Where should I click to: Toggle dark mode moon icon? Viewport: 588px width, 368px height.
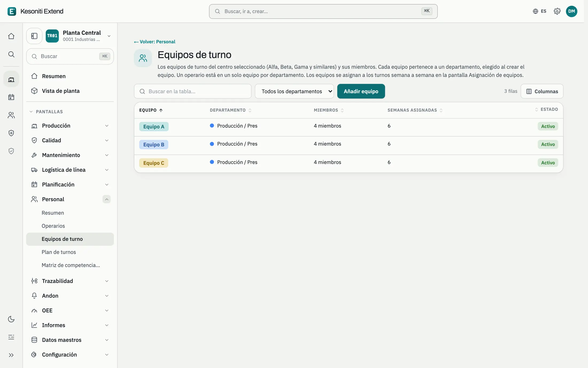[x=11, y=319]
